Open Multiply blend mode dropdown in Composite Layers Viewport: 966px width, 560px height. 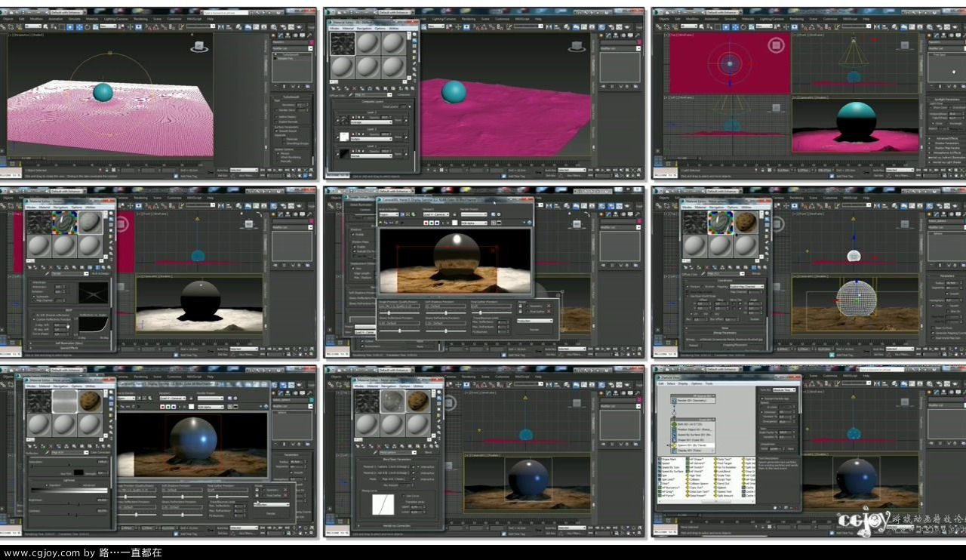tap(371, 139)
